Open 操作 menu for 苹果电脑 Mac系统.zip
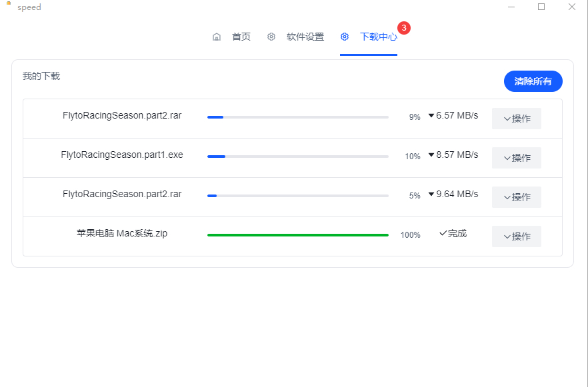This screenshot has width=588, height=387. pos(516,236)
